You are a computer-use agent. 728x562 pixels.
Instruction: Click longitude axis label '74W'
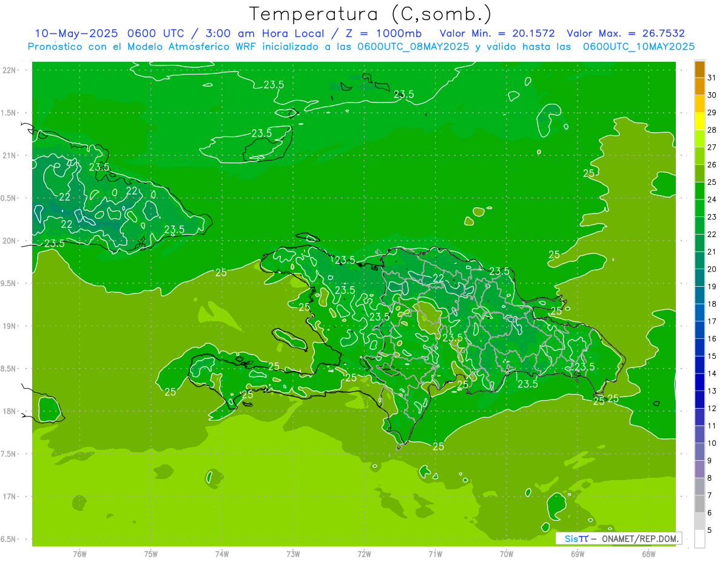(222, 554)
